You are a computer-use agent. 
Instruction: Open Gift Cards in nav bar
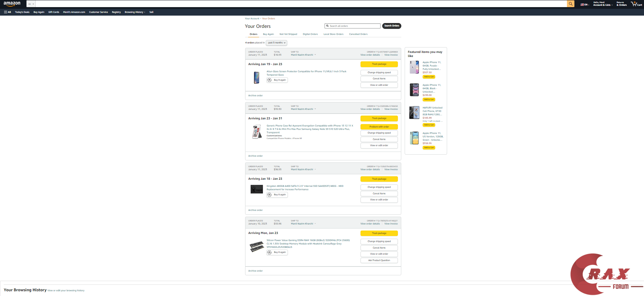click(54, 12)
